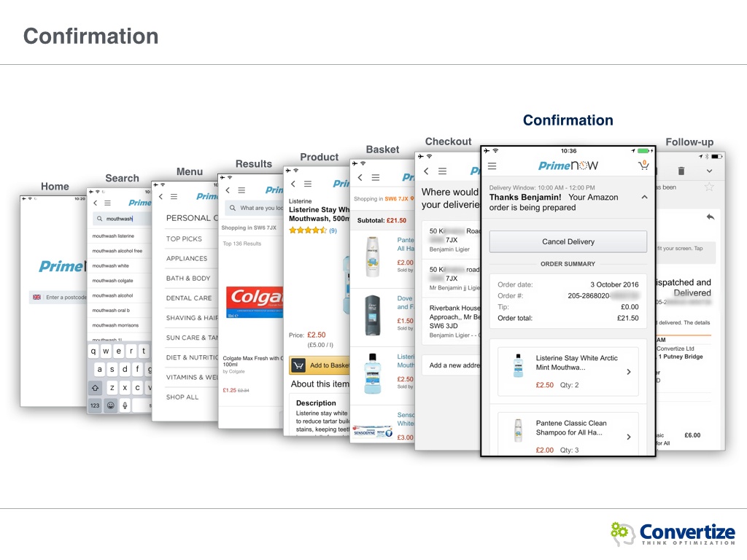This screenshot has height=560, width=747.
Task: Expand the down chevron on Follow-up screen
Action: pyautogui.click(x=709, y=171)
